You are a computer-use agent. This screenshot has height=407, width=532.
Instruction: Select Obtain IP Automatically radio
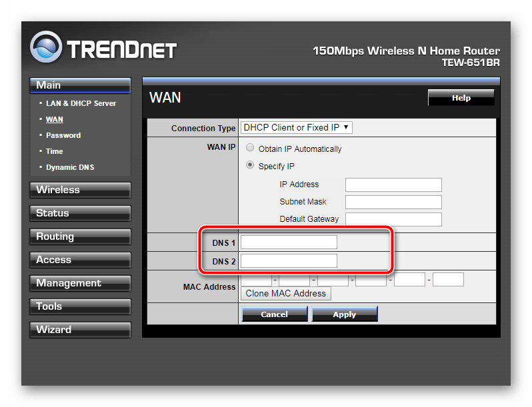coord(250,147)
